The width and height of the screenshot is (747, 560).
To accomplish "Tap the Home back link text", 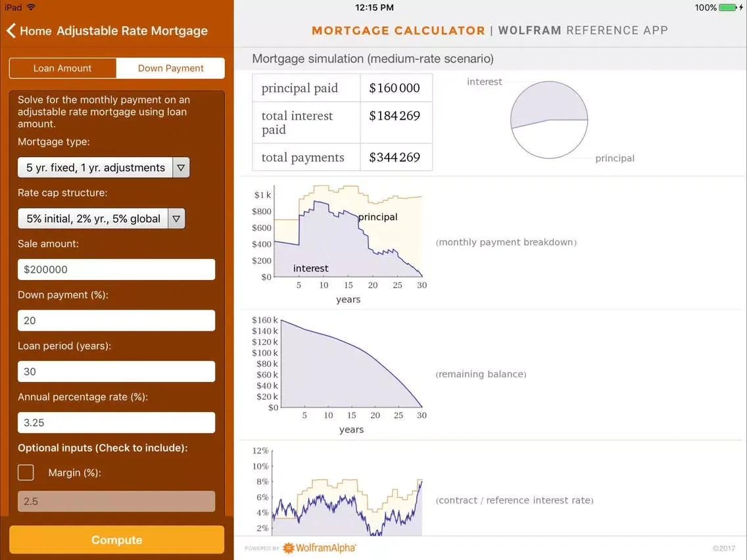I will tap(36, 31).
